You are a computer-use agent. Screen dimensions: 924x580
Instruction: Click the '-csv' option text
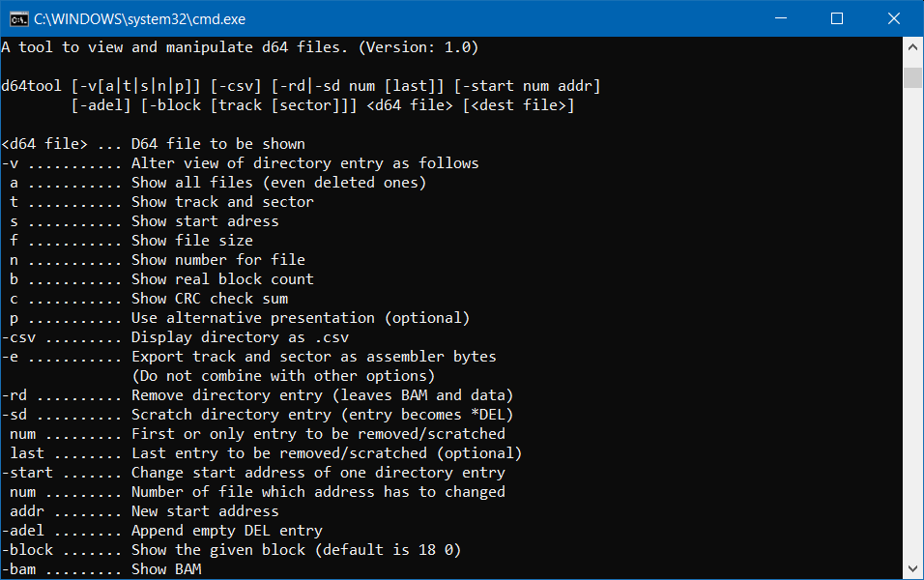click(19, 337)
